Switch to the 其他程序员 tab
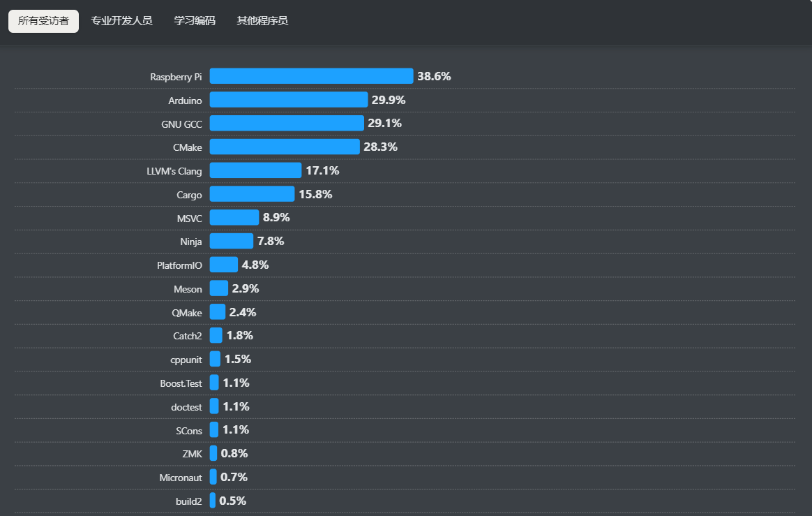 (262, 21)
